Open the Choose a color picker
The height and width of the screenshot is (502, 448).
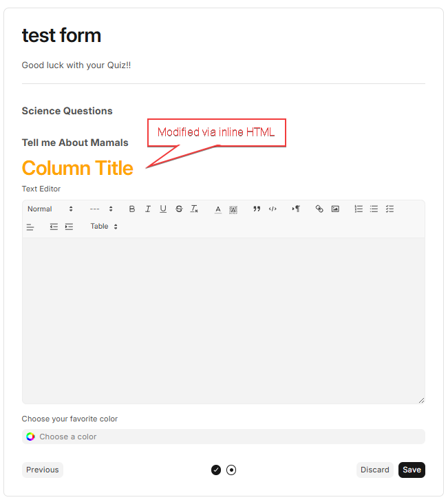(223, 437)
